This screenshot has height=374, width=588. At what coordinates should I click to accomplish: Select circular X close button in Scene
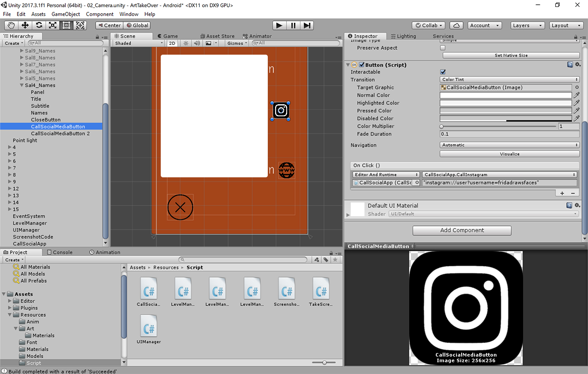(180, 207)
